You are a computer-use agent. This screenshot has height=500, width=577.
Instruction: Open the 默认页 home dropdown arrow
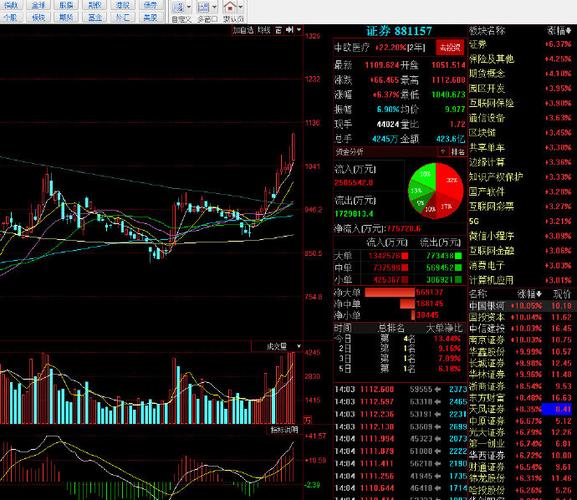[x=241, y=7]
